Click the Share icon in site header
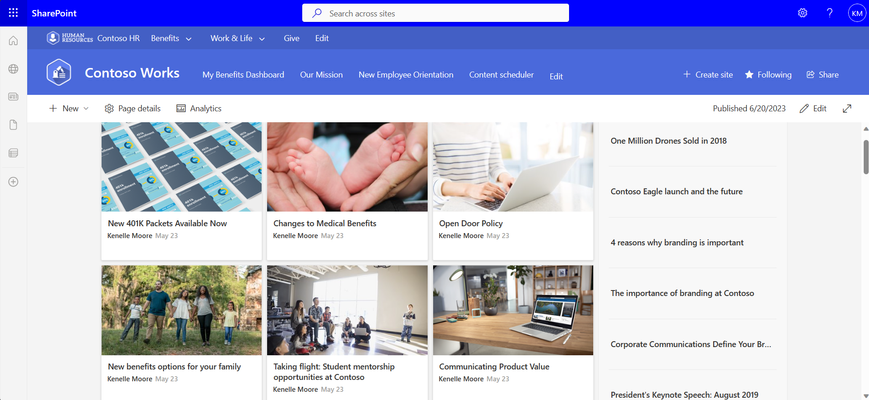 point(810,74)
